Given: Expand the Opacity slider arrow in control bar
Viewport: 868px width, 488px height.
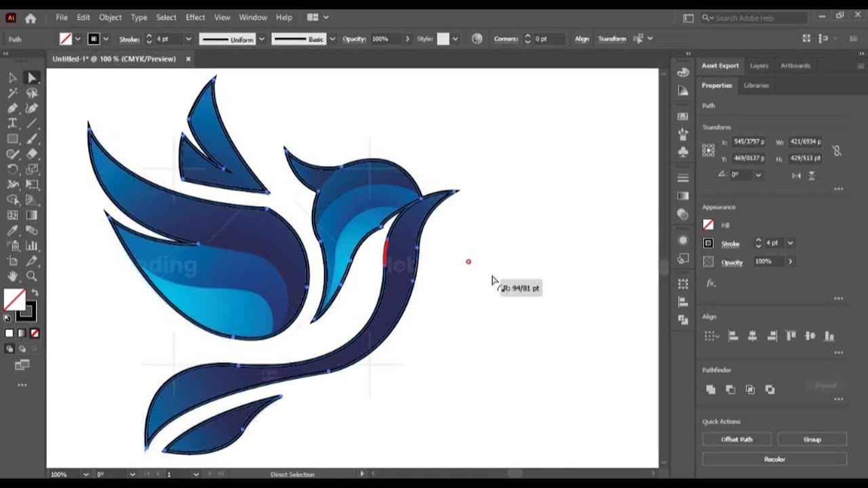Looking at the screenshot, I should 408,39.
